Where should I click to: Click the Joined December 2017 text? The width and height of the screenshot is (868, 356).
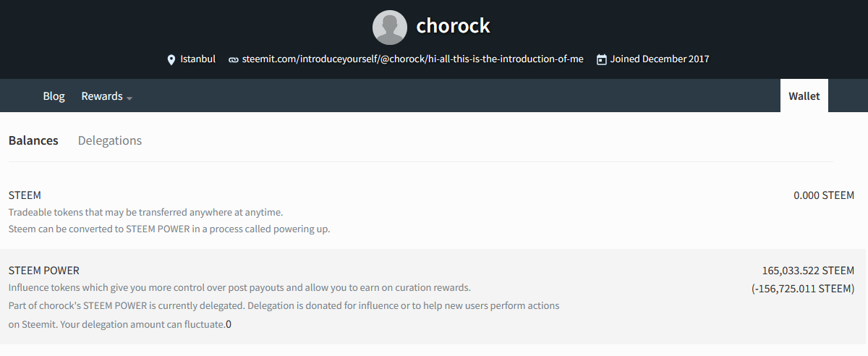[660, 59]
